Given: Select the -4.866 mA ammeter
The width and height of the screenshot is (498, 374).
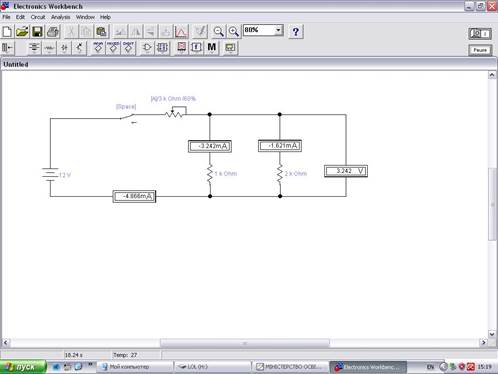Looking at the screenshot, I should tap(134, 196).
